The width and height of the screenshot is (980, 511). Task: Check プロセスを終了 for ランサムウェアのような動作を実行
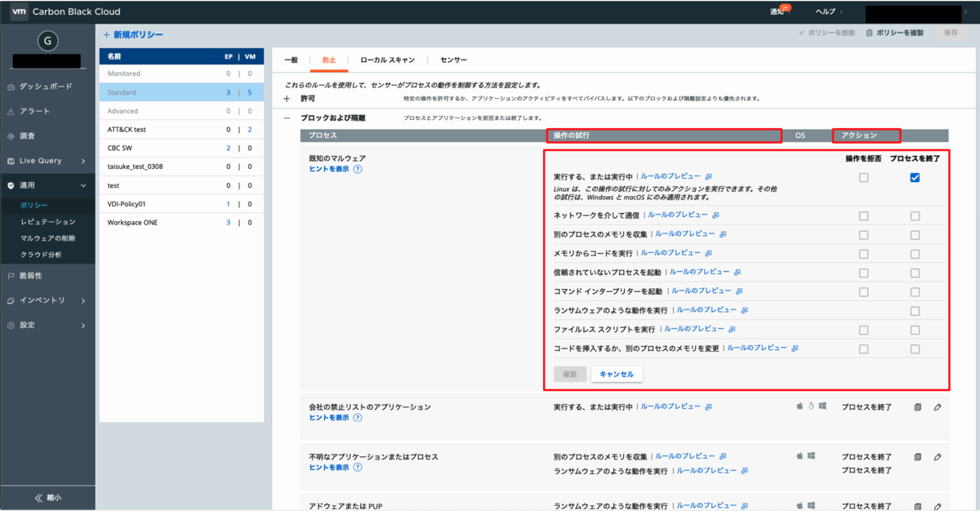(915, 311)
